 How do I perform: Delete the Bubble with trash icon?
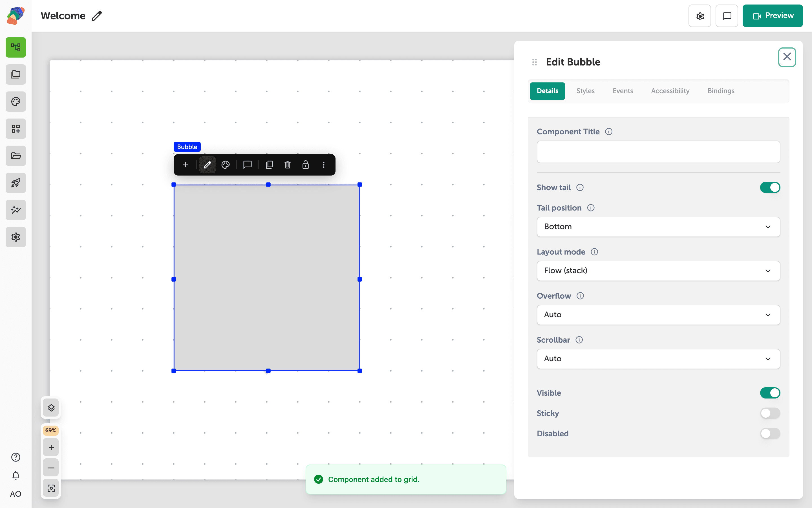pos(288,165)
